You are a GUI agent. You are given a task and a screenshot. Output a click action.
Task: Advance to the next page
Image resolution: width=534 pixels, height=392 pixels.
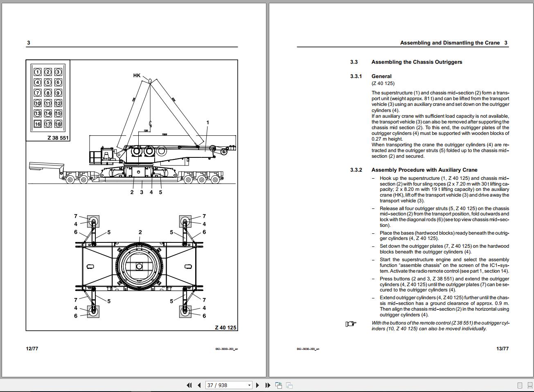pos(257,385)
